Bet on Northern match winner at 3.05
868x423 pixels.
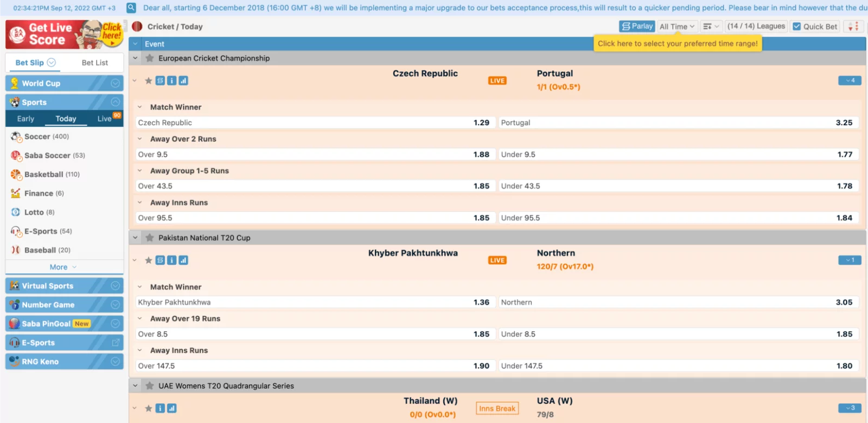tap(678, 302)
